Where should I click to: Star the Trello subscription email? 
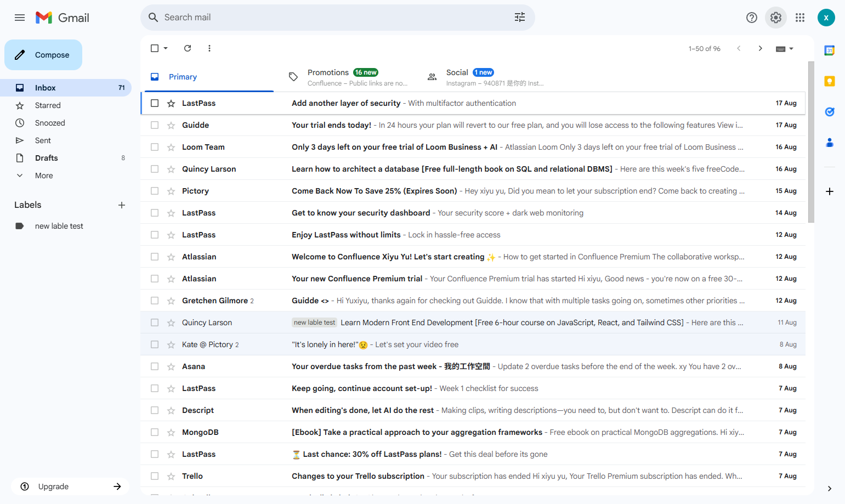[171, 476]
